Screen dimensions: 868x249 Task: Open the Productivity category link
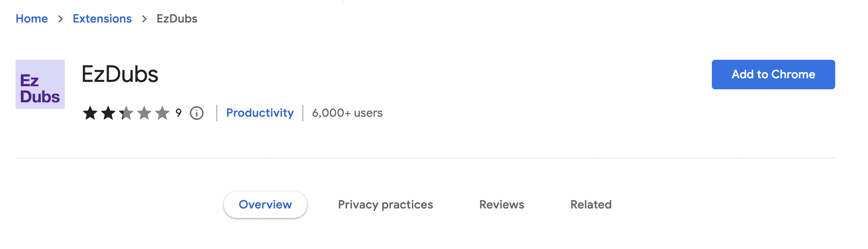(x=260, y=113)
